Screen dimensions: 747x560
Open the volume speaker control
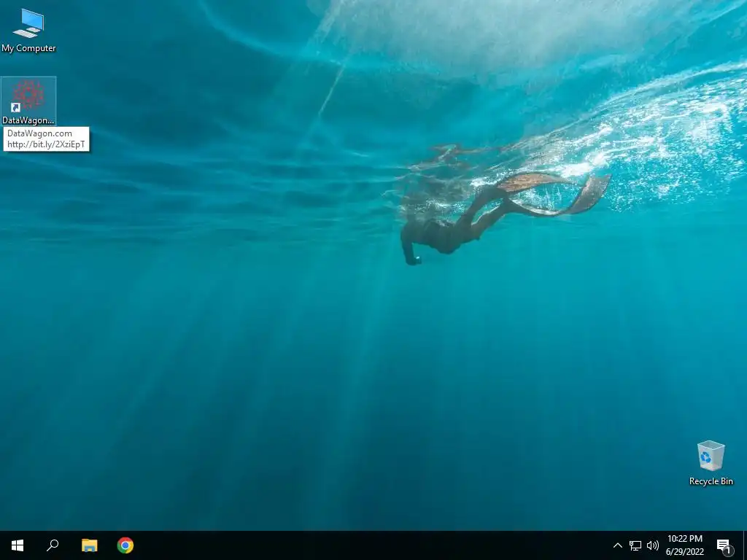pyautogui.click(x=653, y=545)
